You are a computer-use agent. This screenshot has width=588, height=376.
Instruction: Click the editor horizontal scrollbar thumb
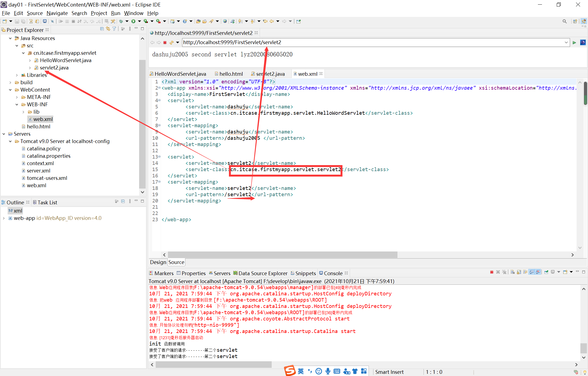coord(282,255)
